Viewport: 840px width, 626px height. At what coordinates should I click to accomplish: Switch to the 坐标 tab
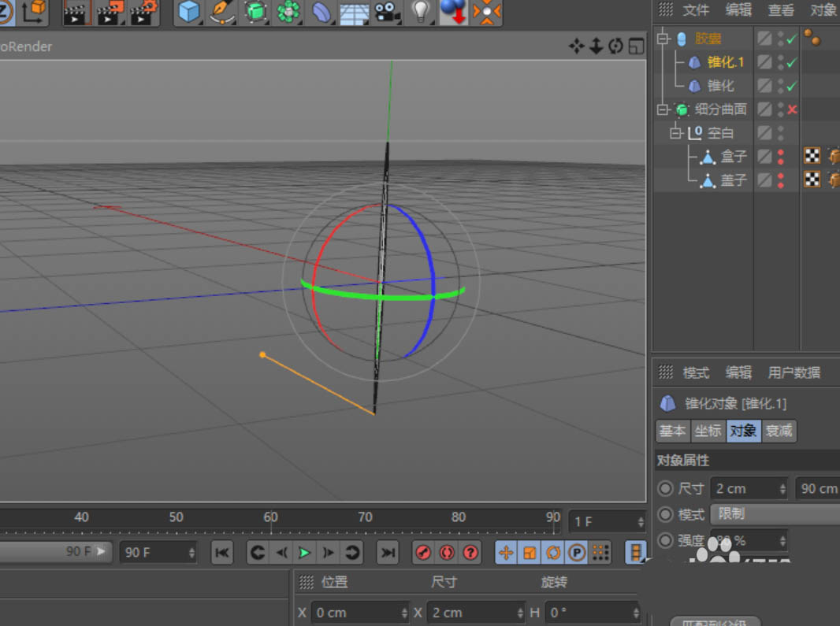click(x=708, y=431)
